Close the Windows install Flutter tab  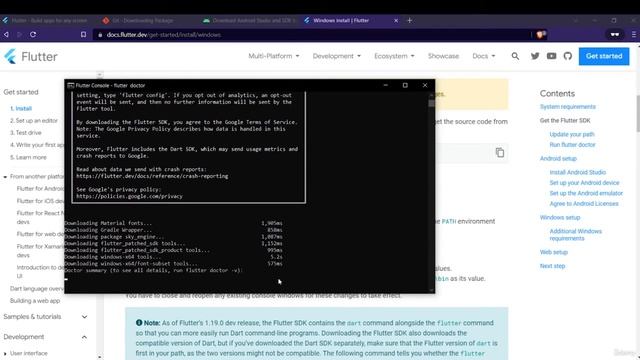396,20
